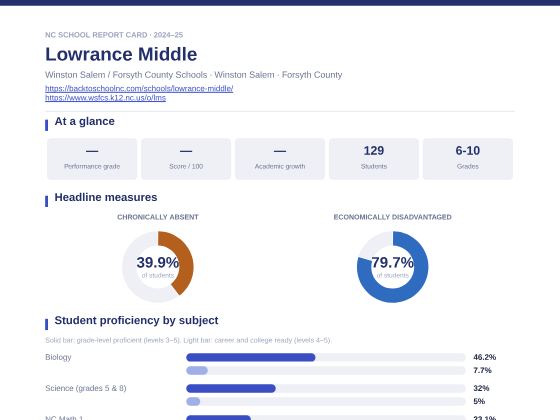Screen dimensions: 560x420
Task: Click the Biology grade-level proficient bar
Action: pyautogui.click(x=326, y=357)
